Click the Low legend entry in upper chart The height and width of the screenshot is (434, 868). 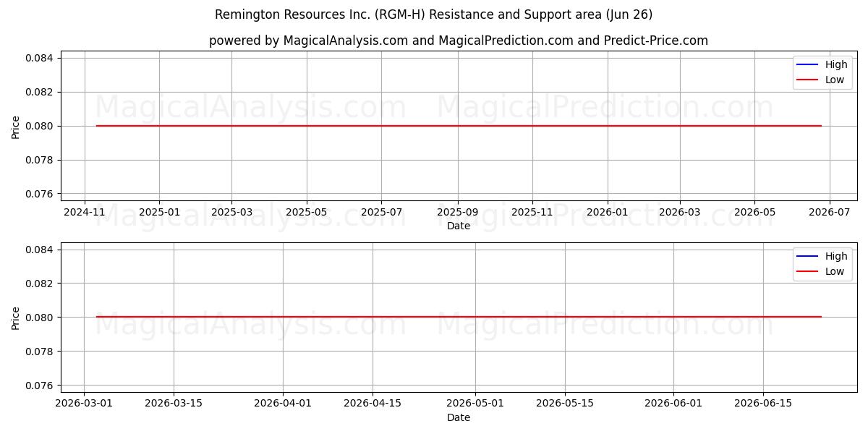[x=821, y=80]
